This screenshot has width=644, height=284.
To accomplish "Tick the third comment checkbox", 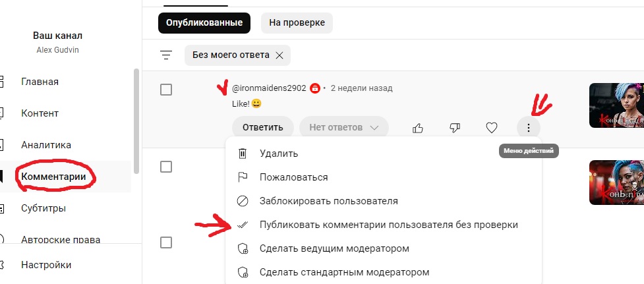I will point(166,242).
